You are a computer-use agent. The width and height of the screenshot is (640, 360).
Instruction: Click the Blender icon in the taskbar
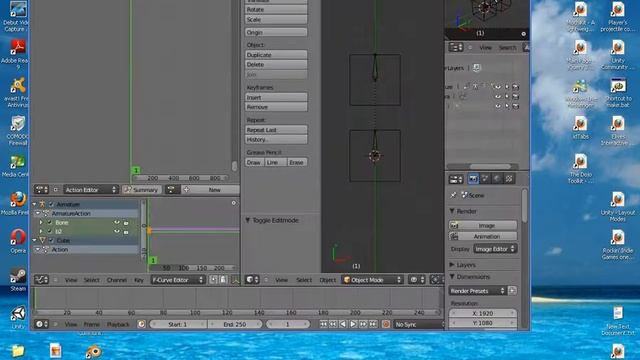coord(94,351)
